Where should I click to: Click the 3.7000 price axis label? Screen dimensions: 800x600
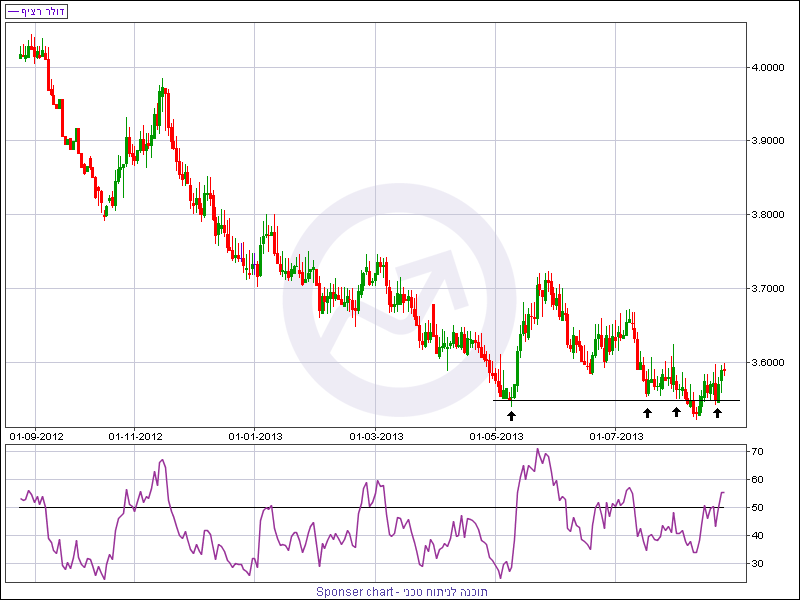click(x=770, y=289)
